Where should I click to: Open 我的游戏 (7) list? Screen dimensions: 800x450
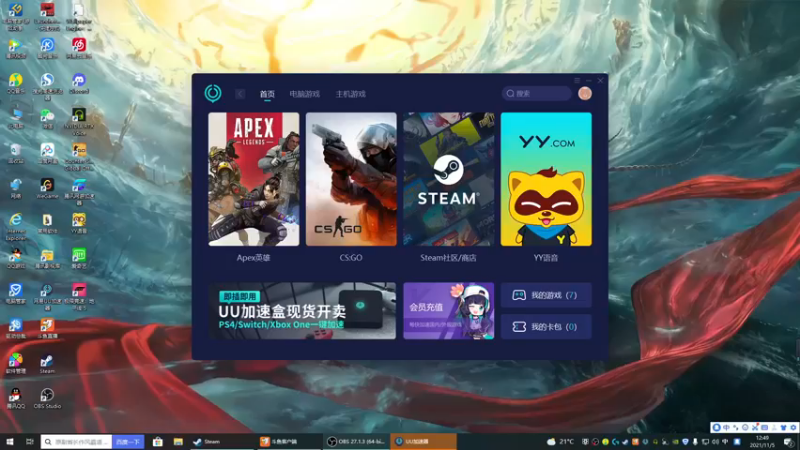click(x=546, y=295)
